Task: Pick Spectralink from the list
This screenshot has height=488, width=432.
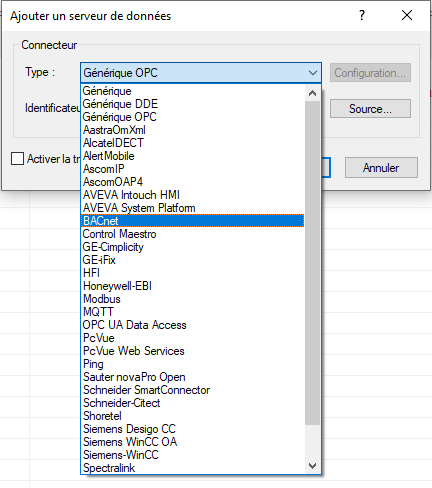Action: [x=193, y=468]
